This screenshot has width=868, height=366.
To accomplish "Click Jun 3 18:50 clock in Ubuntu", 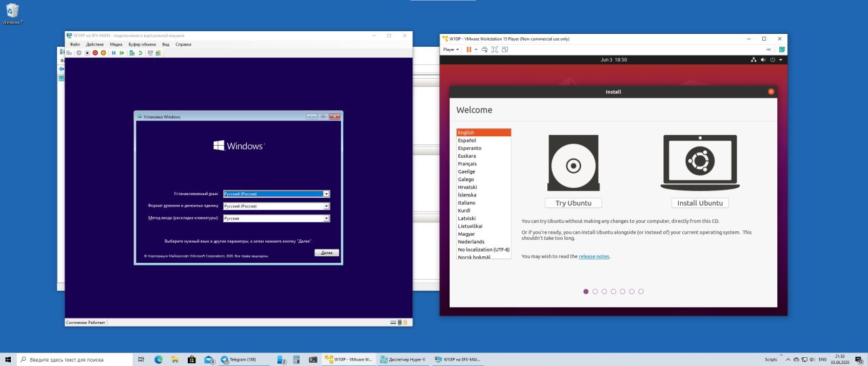I will (x=614, y=60).
